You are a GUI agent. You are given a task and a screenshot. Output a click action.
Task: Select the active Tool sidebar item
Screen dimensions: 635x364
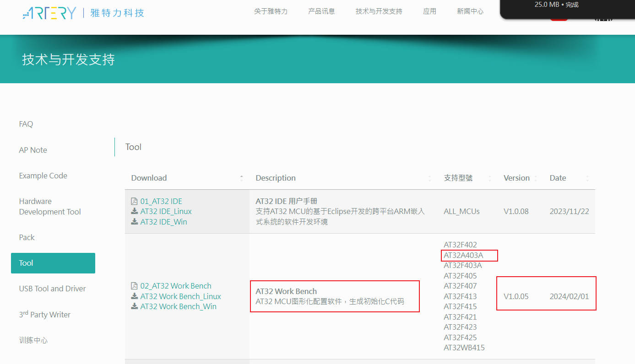point(53,263)
